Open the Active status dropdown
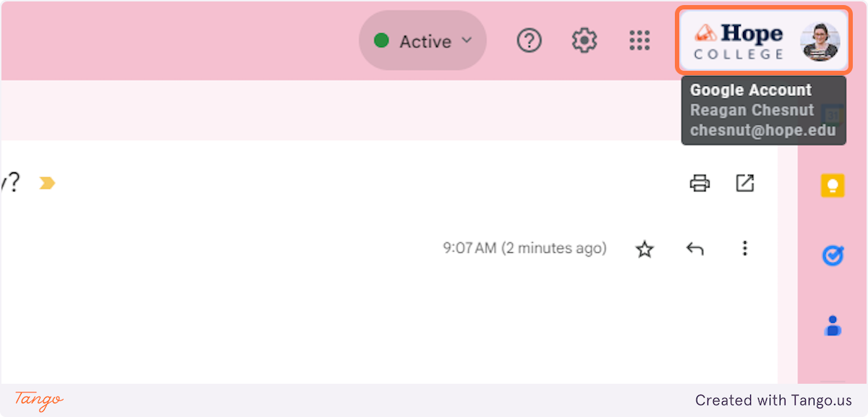Viewport: 868px width, 417px height. (422, 41)
